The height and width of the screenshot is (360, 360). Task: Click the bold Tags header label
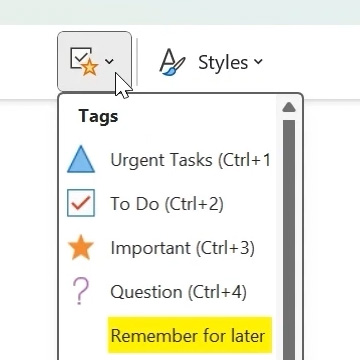(x=98, y=117)
